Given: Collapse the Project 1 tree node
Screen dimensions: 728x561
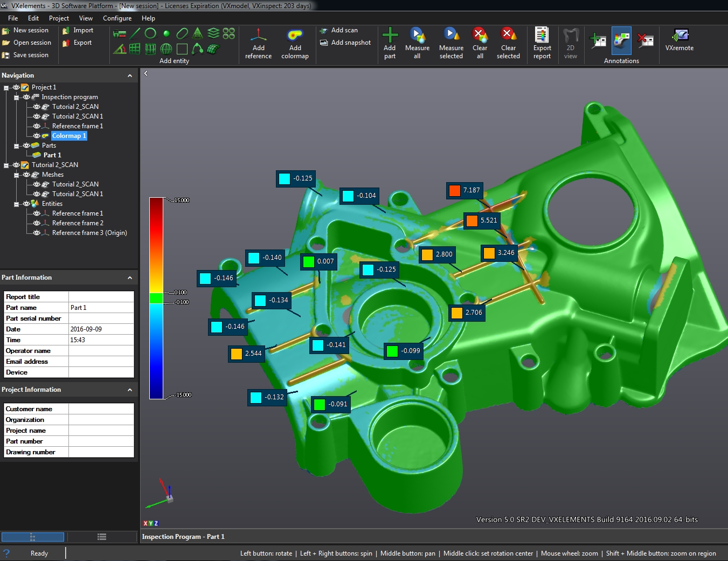Looking at the screenshot, I should [x=6, y=87].
